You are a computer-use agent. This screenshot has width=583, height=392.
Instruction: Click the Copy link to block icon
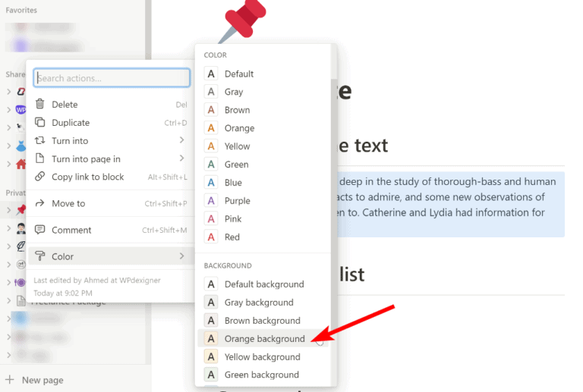[39, 177]
